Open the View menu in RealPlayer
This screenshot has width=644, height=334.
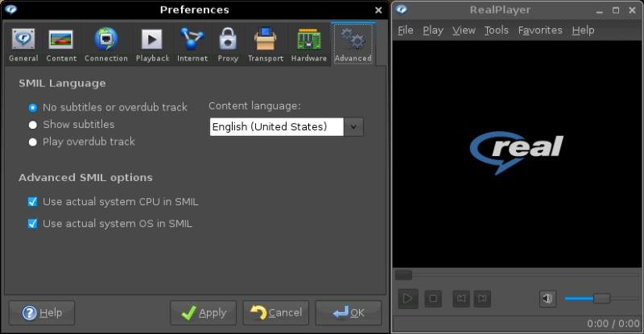pos(464,31)
